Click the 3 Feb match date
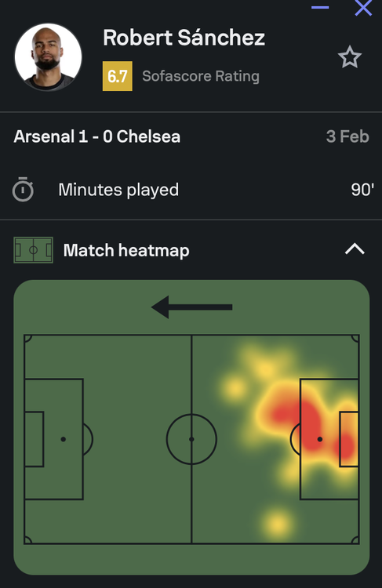The image size is (382, 588). pos(347,136)
